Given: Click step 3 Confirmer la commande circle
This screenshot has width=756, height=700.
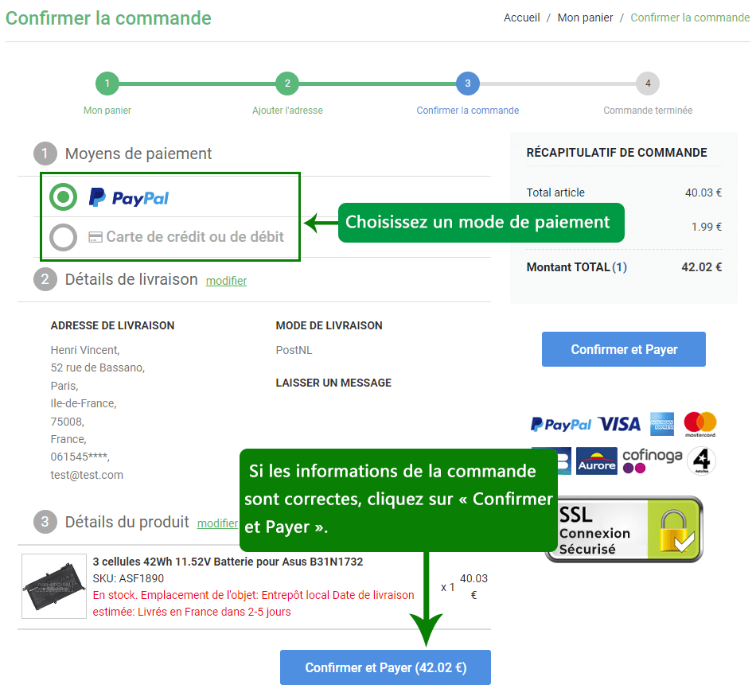Looking at the screenshot, I should click(x=468, y=84).
